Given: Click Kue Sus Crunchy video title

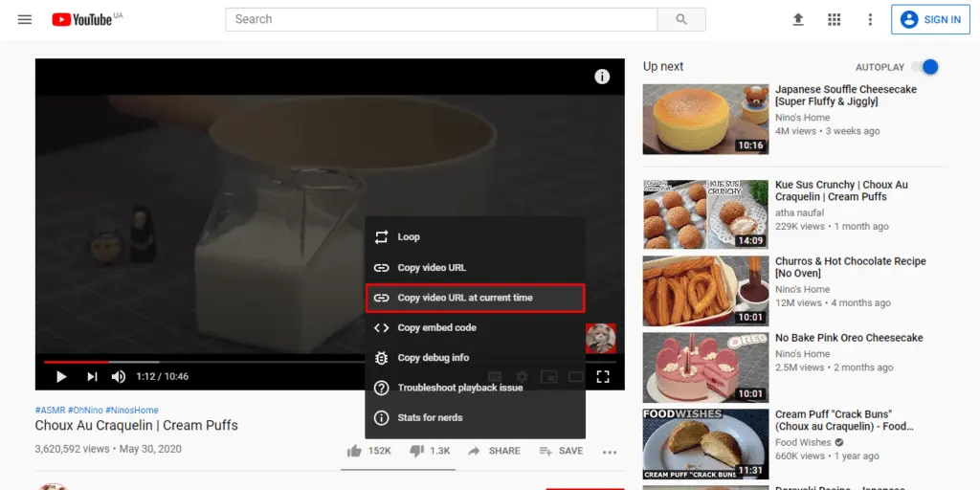Looking at the screenshot, I should pyautogui.click(x=842, y=190).
